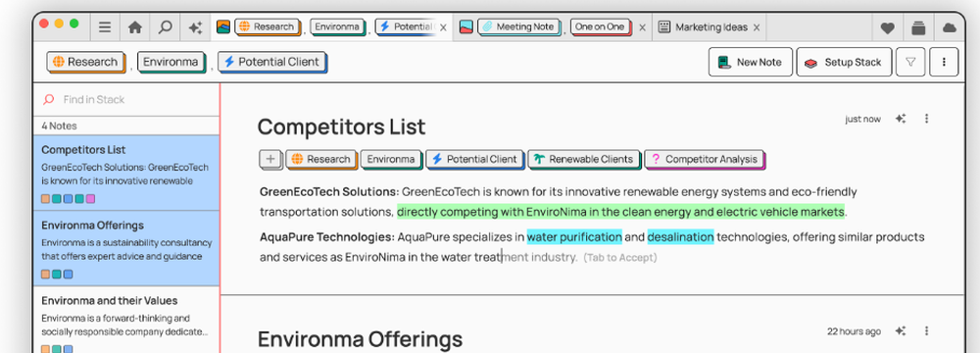Open Competitors List note options menu

click(x=927, y=119)
